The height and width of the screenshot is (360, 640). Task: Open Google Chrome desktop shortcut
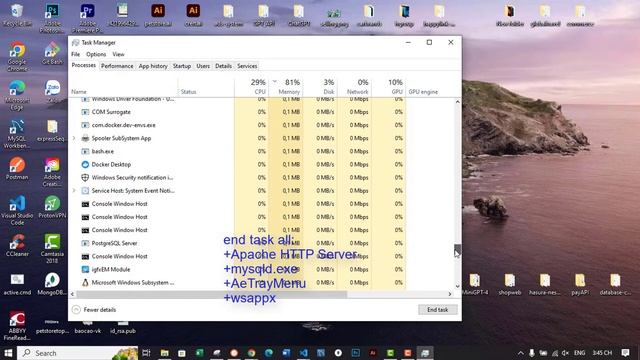click(17, 56)
